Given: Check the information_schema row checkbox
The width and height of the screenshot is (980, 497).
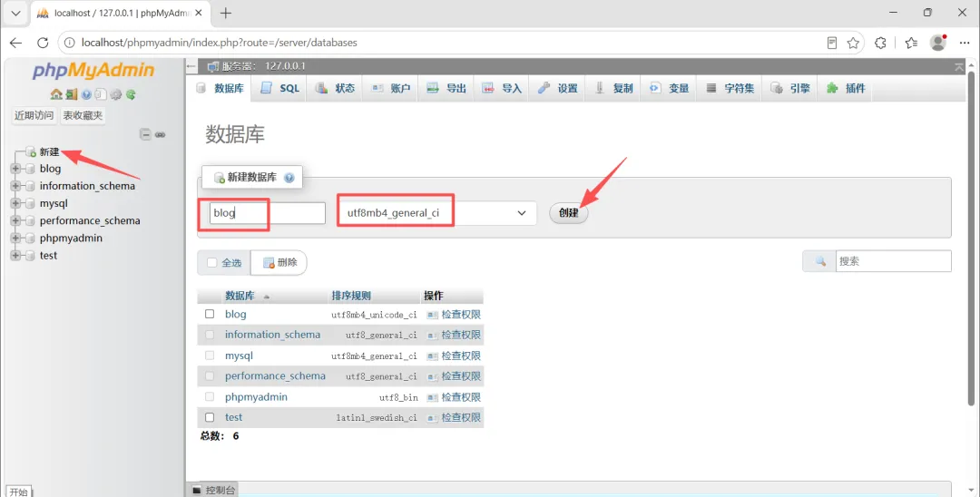Looking at the screenshot, I should pos(210,335).
